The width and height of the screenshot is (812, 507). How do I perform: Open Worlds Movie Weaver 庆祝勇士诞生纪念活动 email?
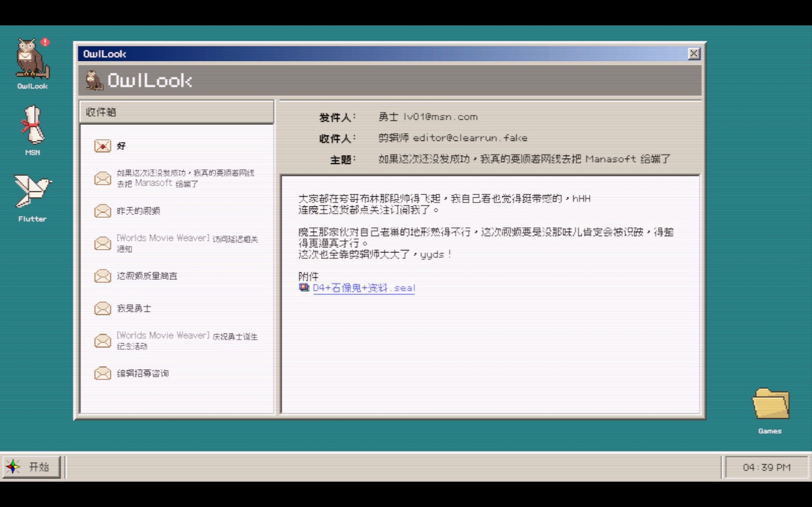(x=187, y=341)
